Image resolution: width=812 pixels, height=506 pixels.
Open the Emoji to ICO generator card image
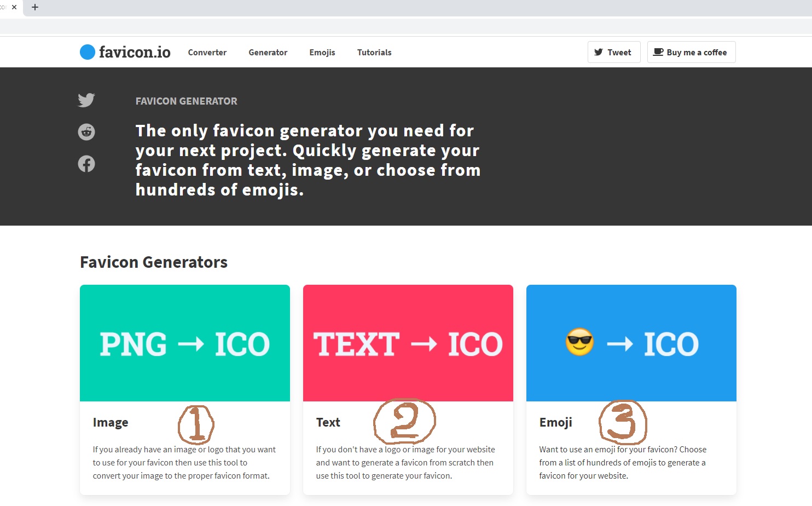tap(631, 343)
